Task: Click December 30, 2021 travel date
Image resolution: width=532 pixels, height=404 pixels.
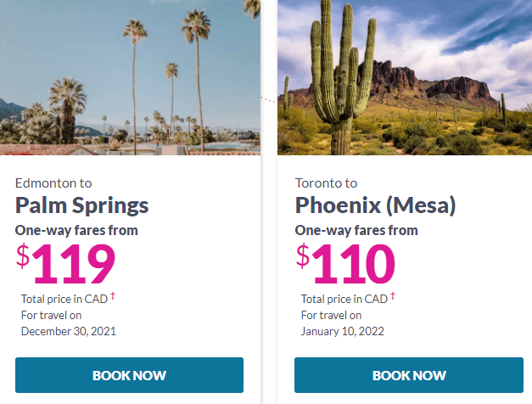Action: click(69, 331)
